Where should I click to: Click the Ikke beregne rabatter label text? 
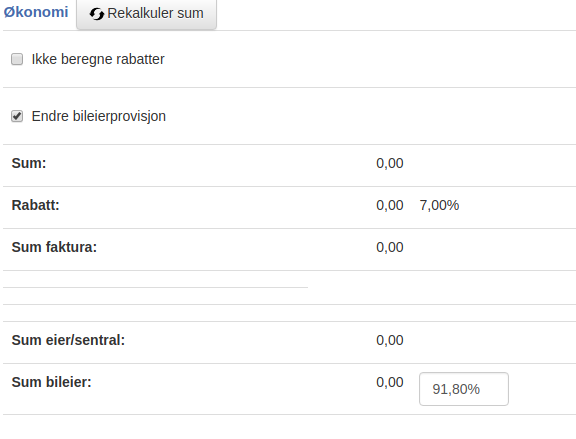tap(98, 59)
